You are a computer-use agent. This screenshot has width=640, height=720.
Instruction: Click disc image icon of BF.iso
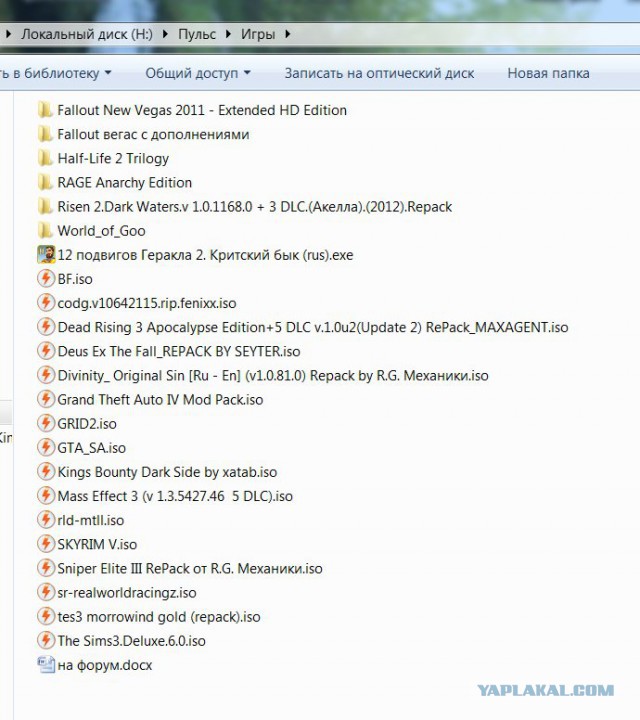(x=46, y=279)
